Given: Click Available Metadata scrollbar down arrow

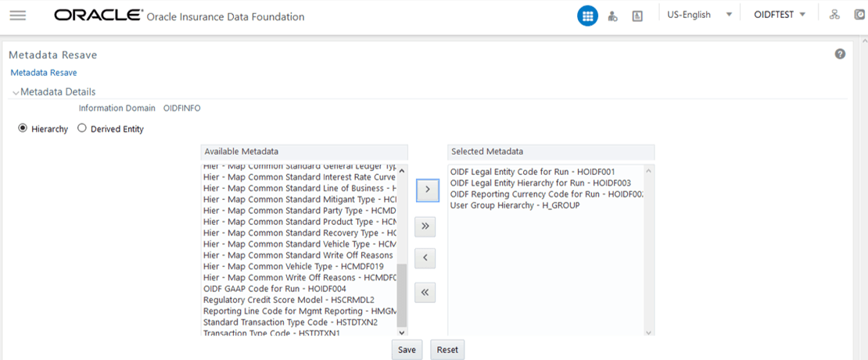Looking at the screenshot, I should [x=402, y=333].
